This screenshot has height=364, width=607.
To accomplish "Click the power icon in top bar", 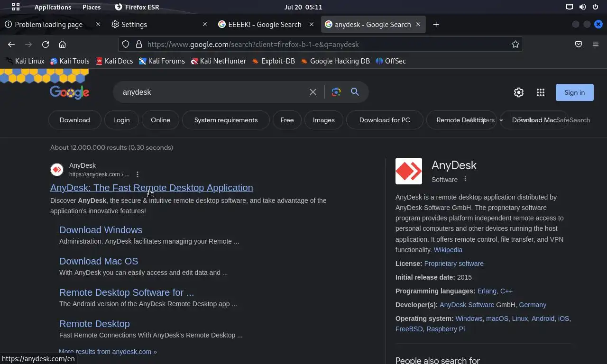I will pyautogui.click(x=595, y=7).
